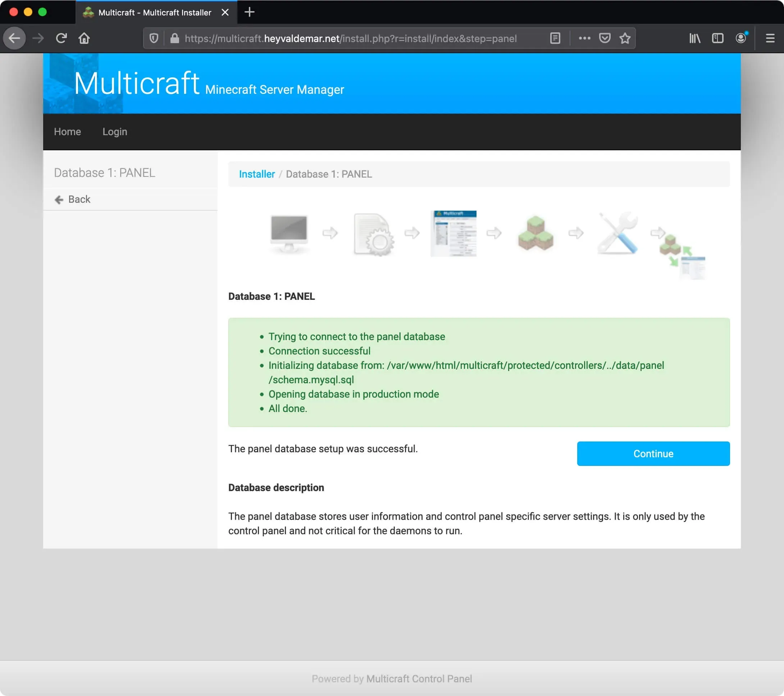This screenshot has height=696, width=784.
Task: Click the 'Database 1: PANEL' sidebar heading
Action: (x=104, y=173)
